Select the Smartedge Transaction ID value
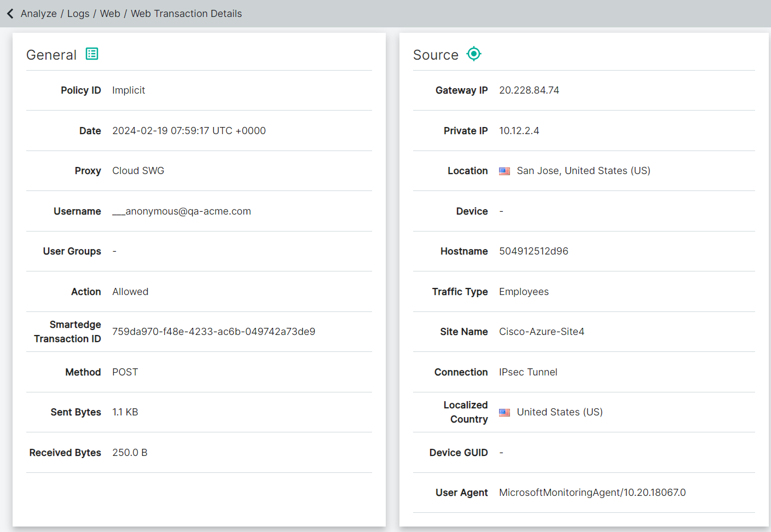 213,332
